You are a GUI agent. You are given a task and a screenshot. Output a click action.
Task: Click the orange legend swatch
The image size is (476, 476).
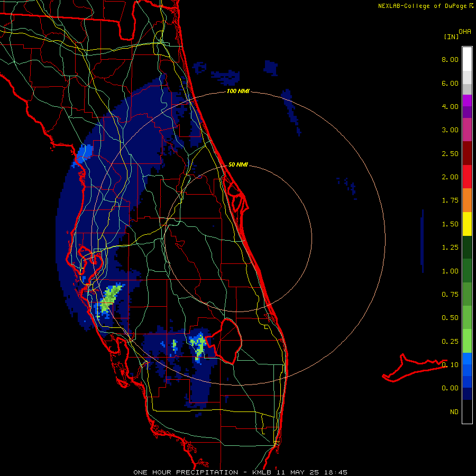pyautogui.click(x=467, y=200)
